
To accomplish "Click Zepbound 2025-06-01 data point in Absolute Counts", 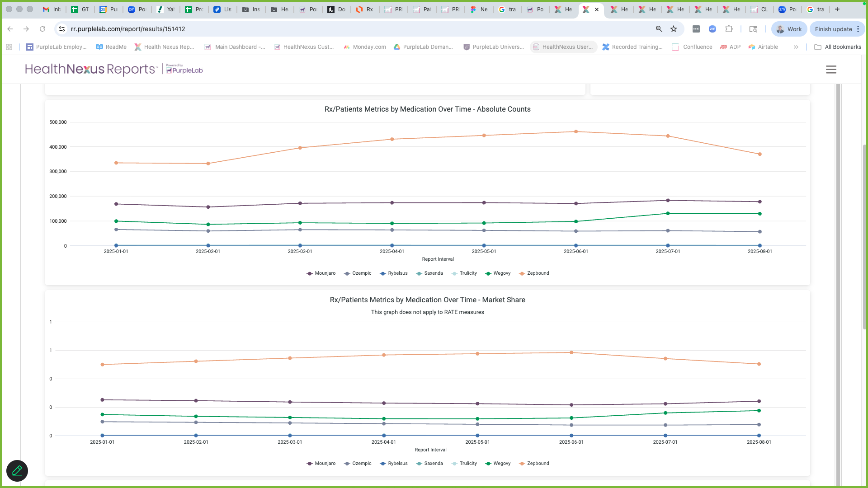I will click(x=576, y=132).
